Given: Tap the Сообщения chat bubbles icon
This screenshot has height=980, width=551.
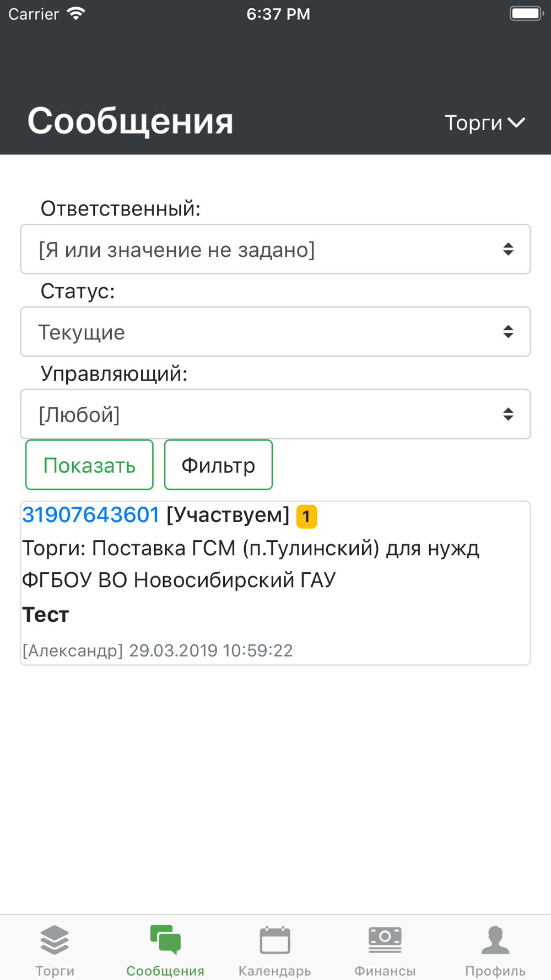Looking at the screenshot, I should point(165,939).
